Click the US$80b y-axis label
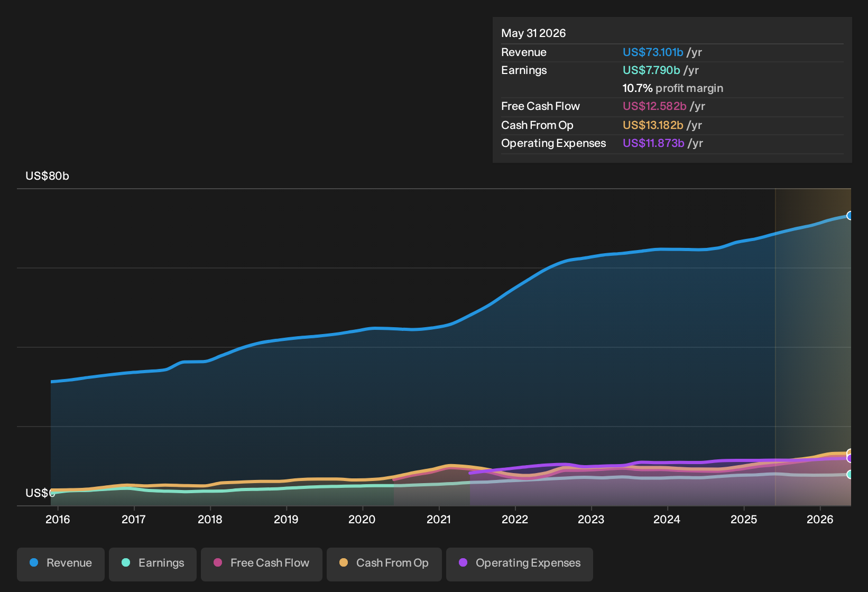Screen dimensions: 868x592 click(48, 176)
